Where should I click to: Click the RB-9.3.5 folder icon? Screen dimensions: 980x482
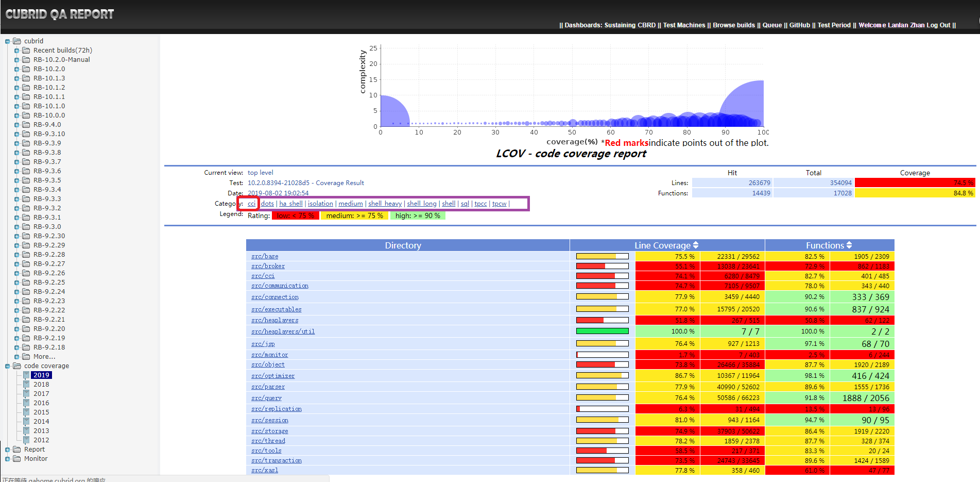[26, 180]
